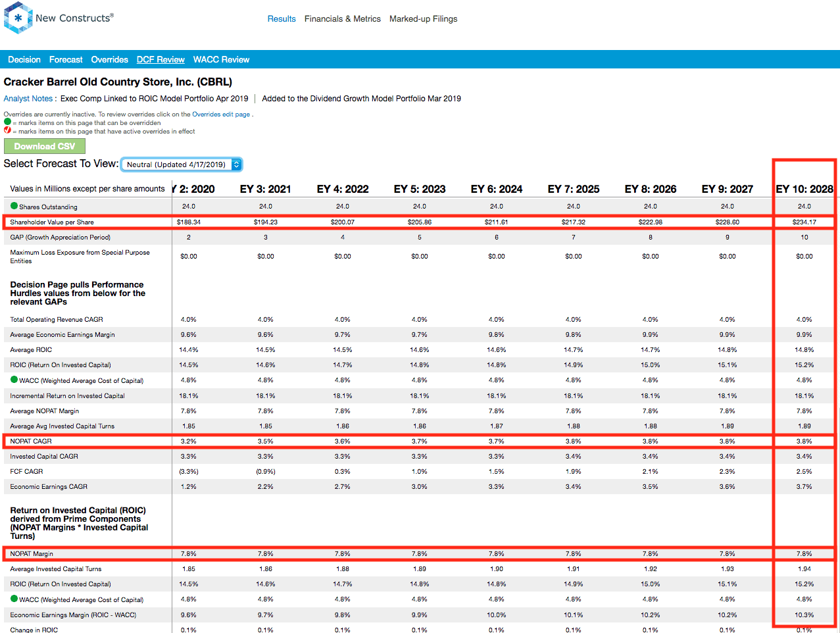
Task: Click 10.3% Economic Earnings Margin cell for 2028
Action: (x=804, y=615)
